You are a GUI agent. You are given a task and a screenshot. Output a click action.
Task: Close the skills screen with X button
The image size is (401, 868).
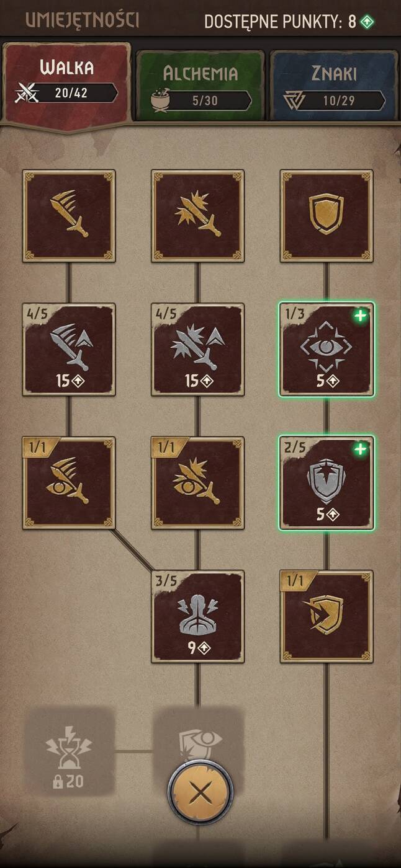[x=200, y=791]
